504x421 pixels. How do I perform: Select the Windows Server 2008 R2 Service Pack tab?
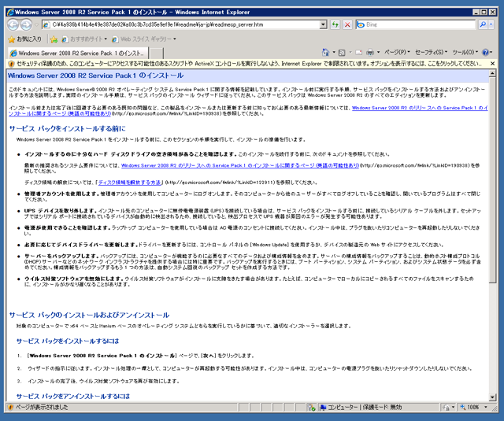click(x=78, y=53)
